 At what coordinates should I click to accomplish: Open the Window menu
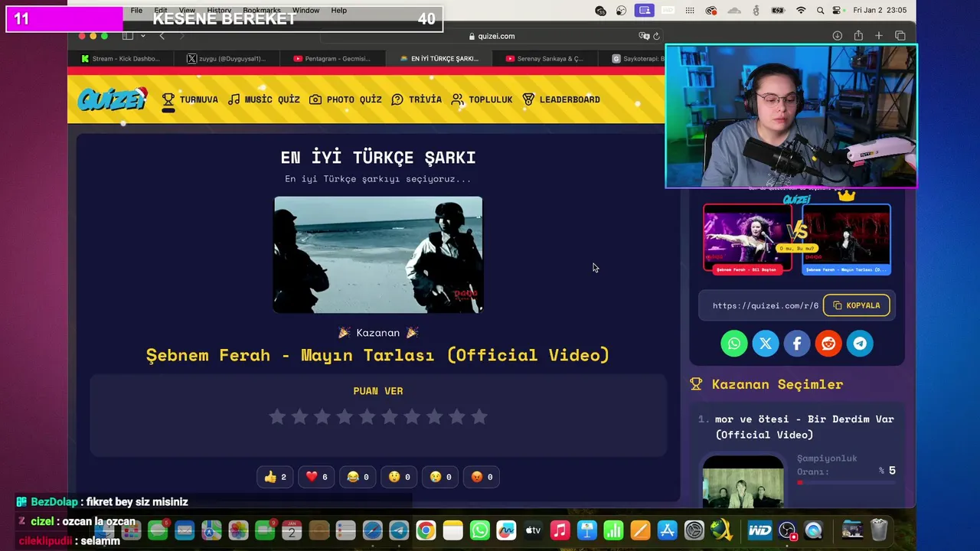305,11
